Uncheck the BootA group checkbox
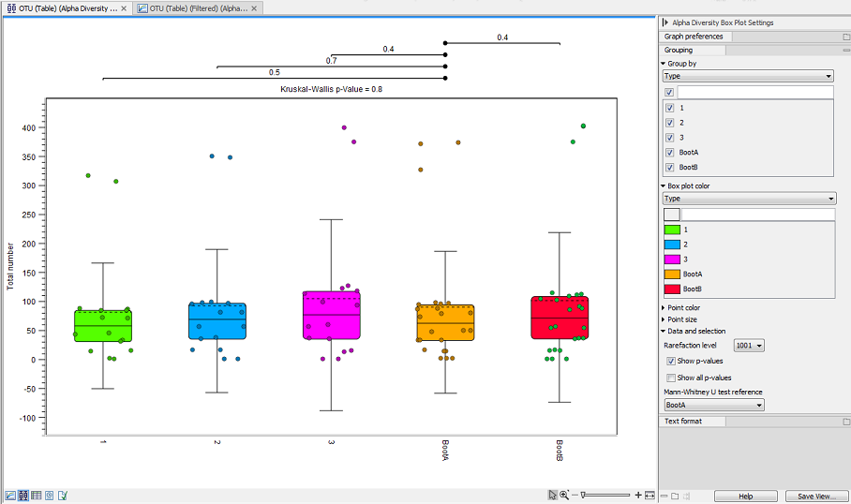851x504 pixels. (670, 153)
